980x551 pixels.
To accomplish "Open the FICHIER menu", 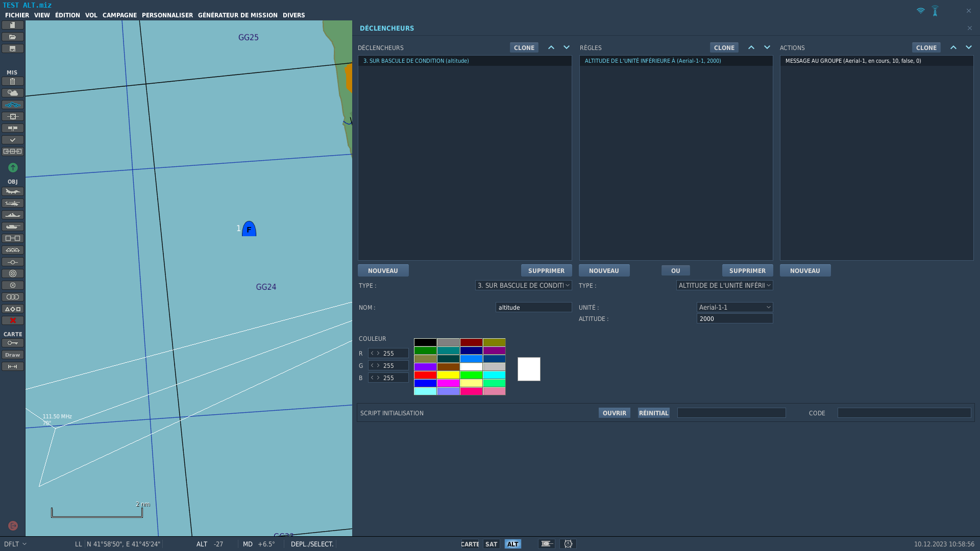I will (17, 15).
